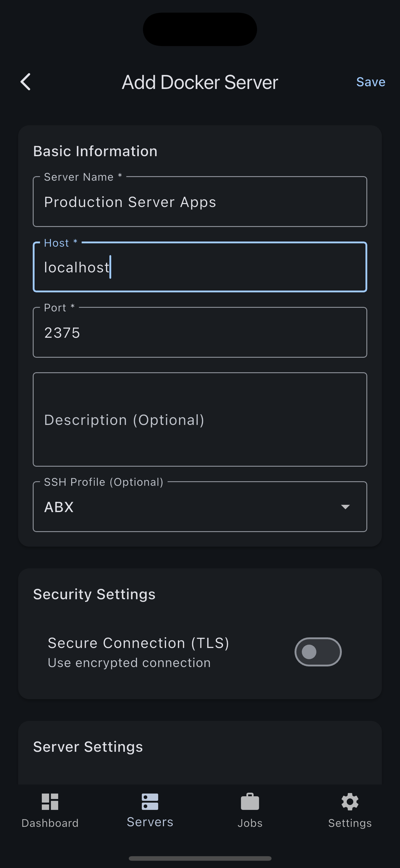Viewport: 400px width, 868px height.
Task: Click the Server Name field with Production Server Apps
Action: [200, 202]
